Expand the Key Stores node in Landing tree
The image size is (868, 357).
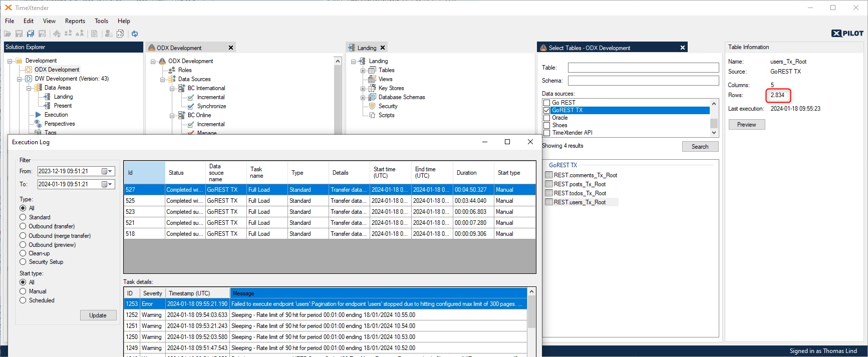click(x=363, y=89)
